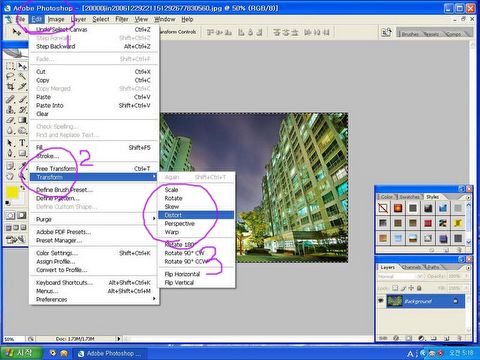Image resolution: width=480 pixels, height=360 pixels.
Task: Switch to the Channels tab
Action: click(411, 267)
